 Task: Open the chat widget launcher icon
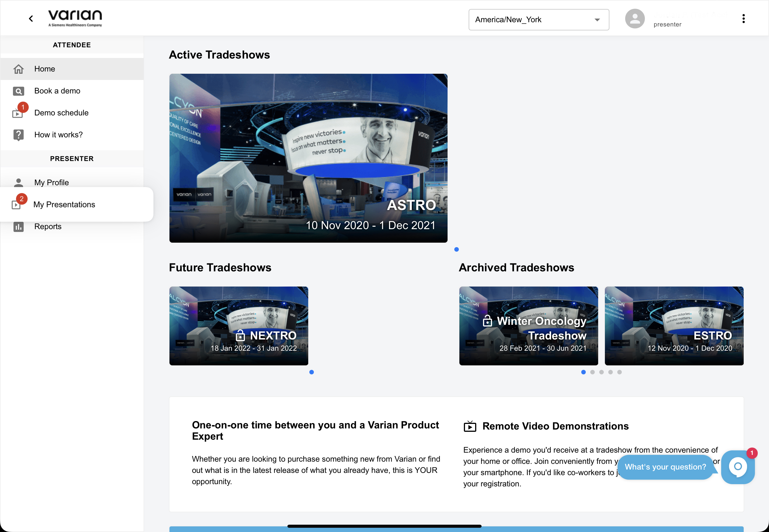pyautogui.click(x=738, y=467)
